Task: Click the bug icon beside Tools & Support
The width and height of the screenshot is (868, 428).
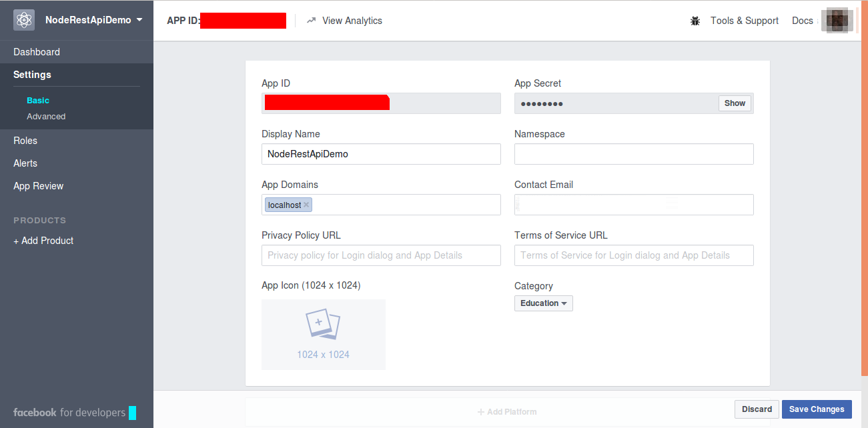Action: (695, 21)
